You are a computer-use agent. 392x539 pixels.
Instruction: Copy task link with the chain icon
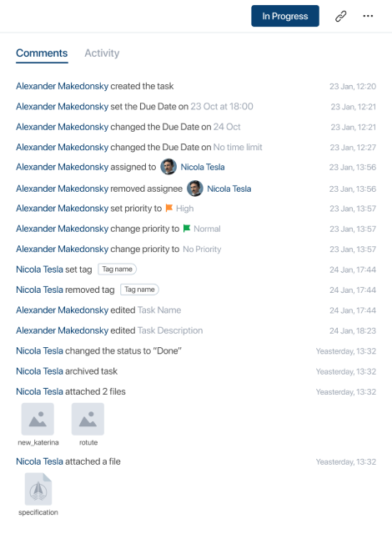click(340, 16)
